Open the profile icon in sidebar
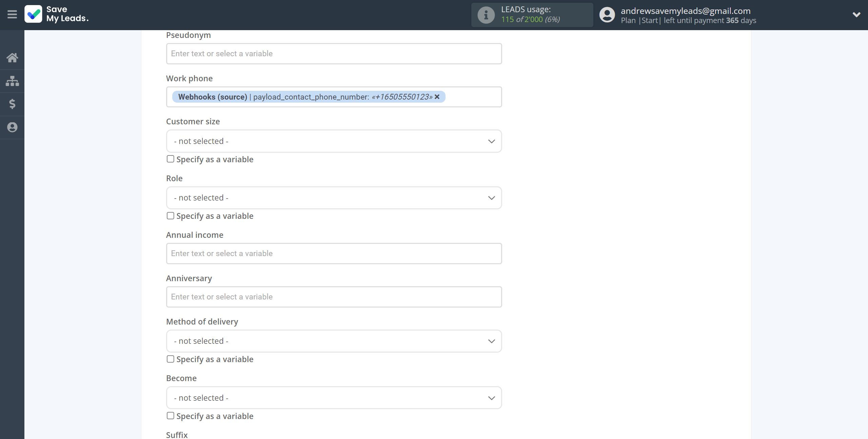The image size is (868, 439). [12, 127]
